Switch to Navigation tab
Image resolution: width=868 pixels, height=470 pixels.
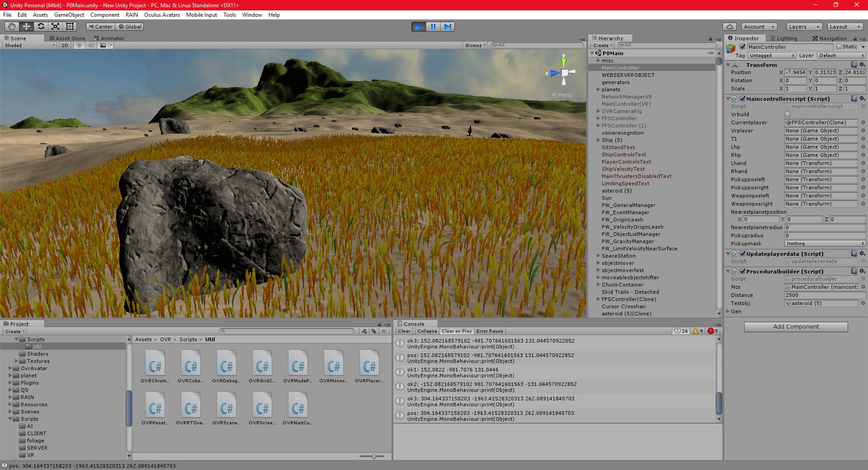click(x=829, y=38)
